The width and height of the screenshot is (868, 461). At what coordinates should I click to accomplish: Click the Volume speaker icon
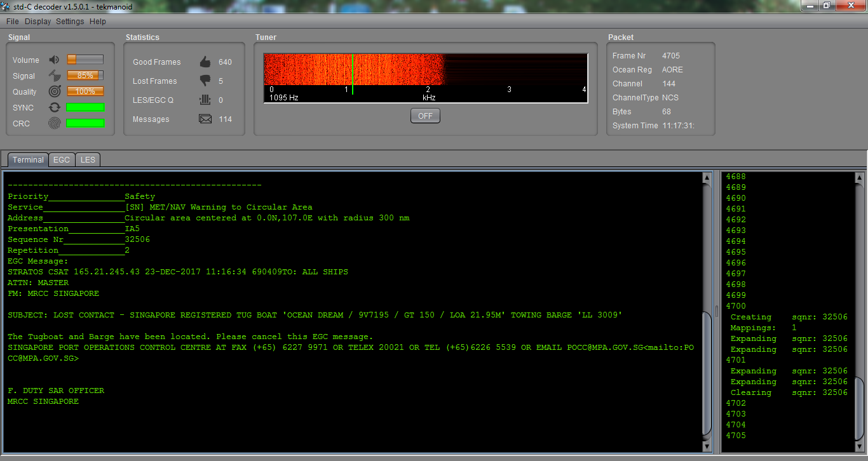click(x=54, y=60)
